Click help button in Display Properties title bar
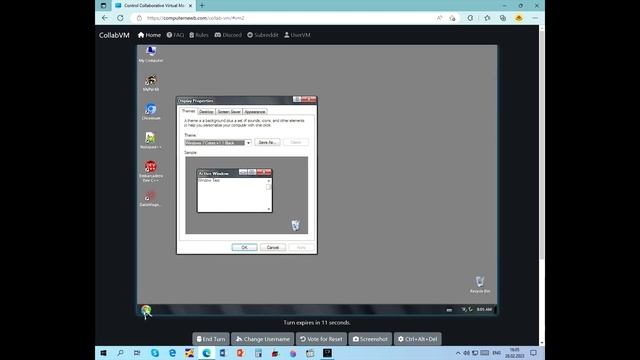The image size is (640, 360). (297, 100)
